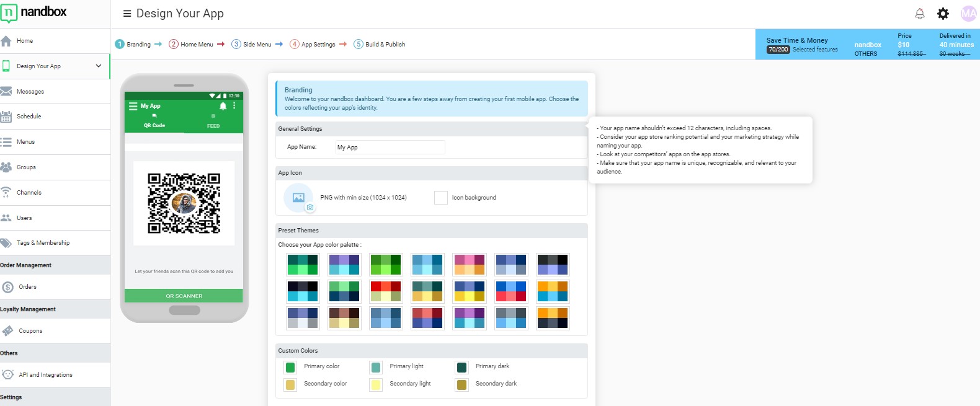
Task: Click the $10 price text
Action: (x=904, y=45)
